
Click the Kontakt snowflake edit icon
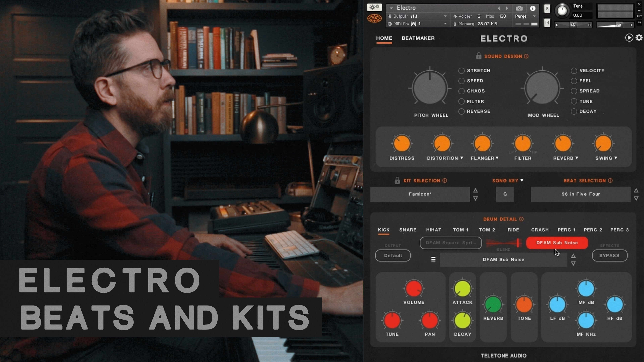pyautogui.click(x=374, y=7)
